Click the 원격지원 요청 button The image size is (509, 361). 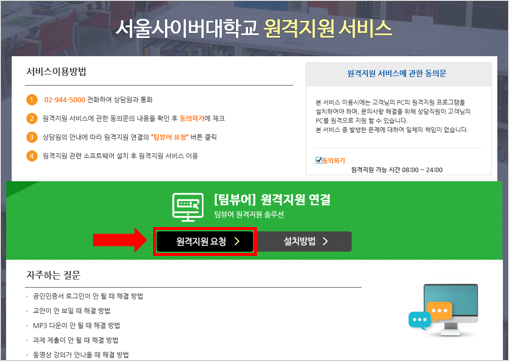pyautogui.click(x=205, y=241)
